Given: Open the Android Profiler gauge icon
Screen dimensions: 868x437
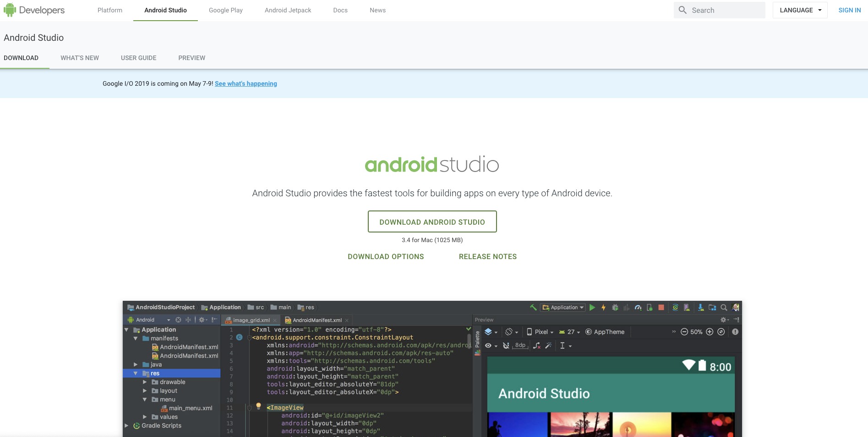Looking at the screenshot, I should pos(638,307).
